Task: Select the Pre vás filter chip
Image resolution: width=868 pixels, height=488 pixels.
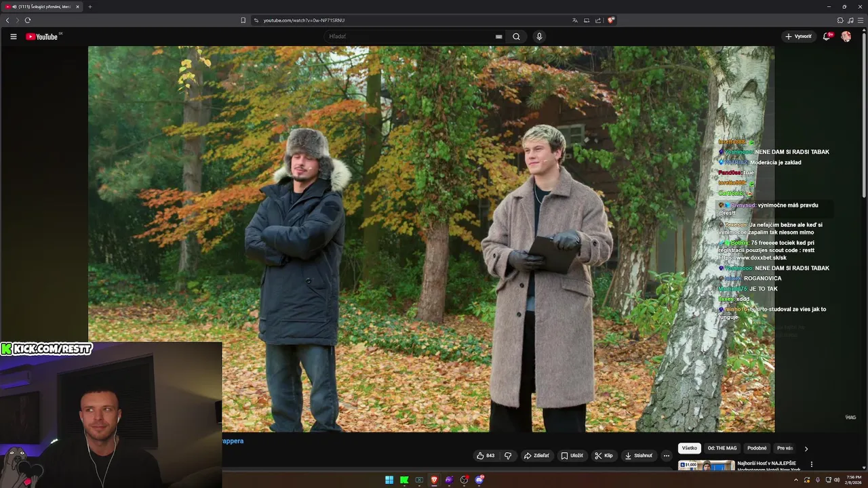Action: 785,448
